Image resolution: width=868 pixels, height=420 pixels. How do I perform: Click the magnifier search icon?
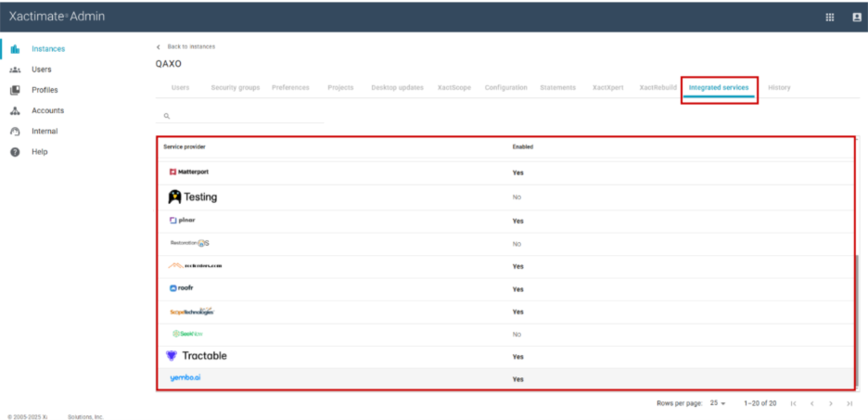tap(166, 116)
